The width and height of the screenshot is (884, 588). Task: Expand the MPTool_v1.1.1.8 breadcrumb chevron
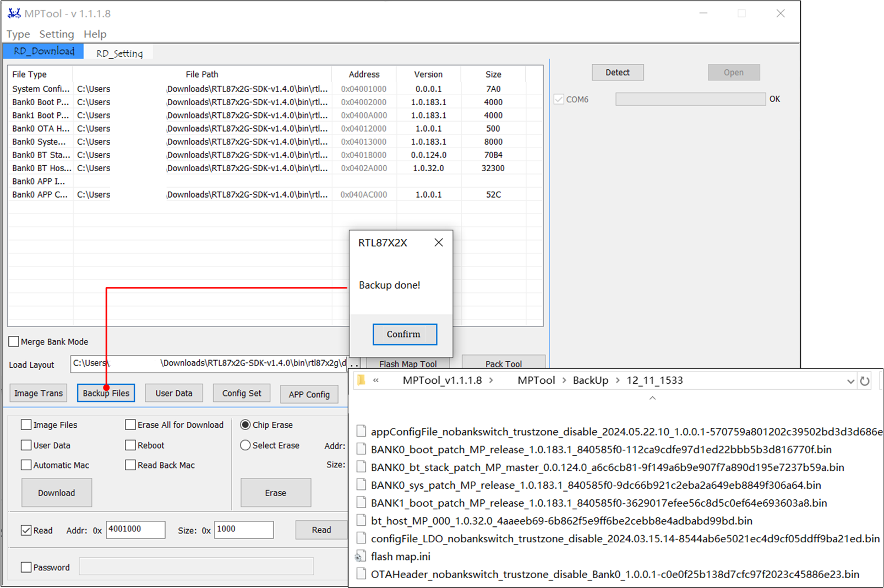point(491,380)
